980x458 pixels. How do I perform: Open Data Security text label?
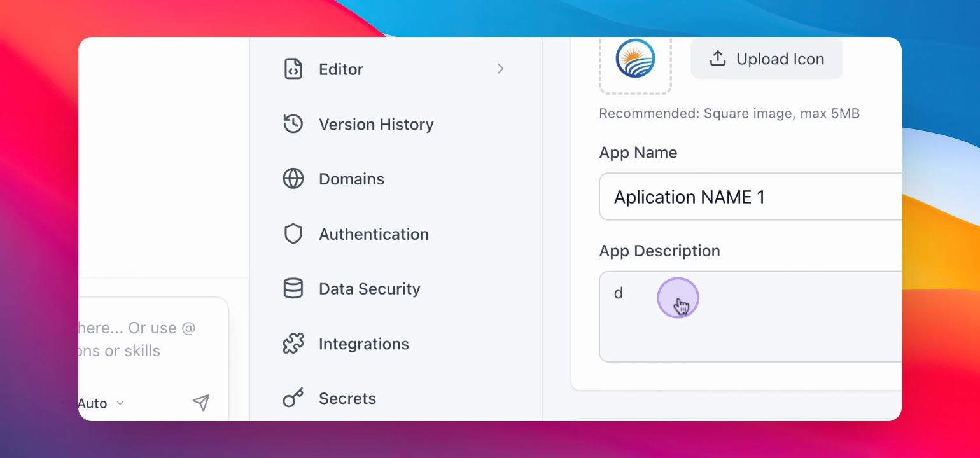tap(370, 289)
